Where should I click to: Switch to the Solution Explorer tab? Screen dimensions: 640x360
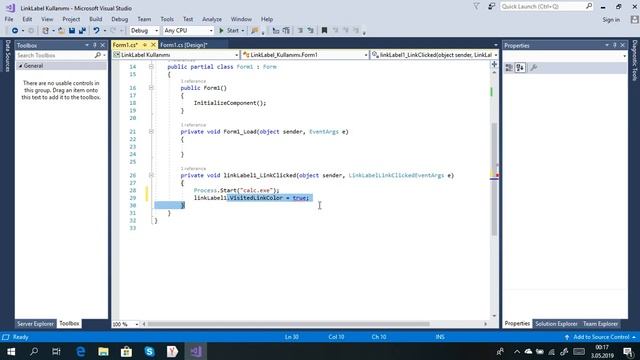click(556, 324)
